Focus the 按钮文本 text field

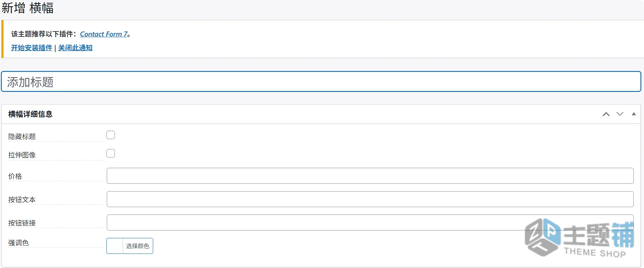[x=370, y=199]
